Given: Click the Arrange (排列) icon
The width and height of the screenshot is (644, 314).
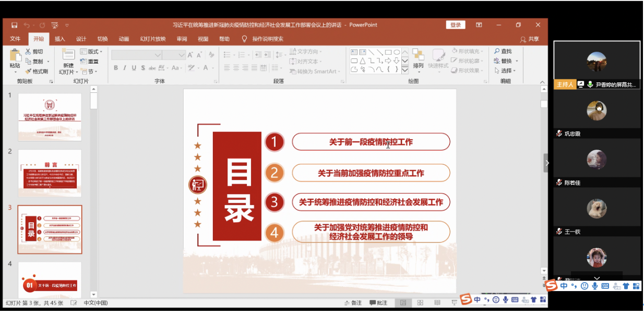Looking at the screenshot, I should point(418,55).
